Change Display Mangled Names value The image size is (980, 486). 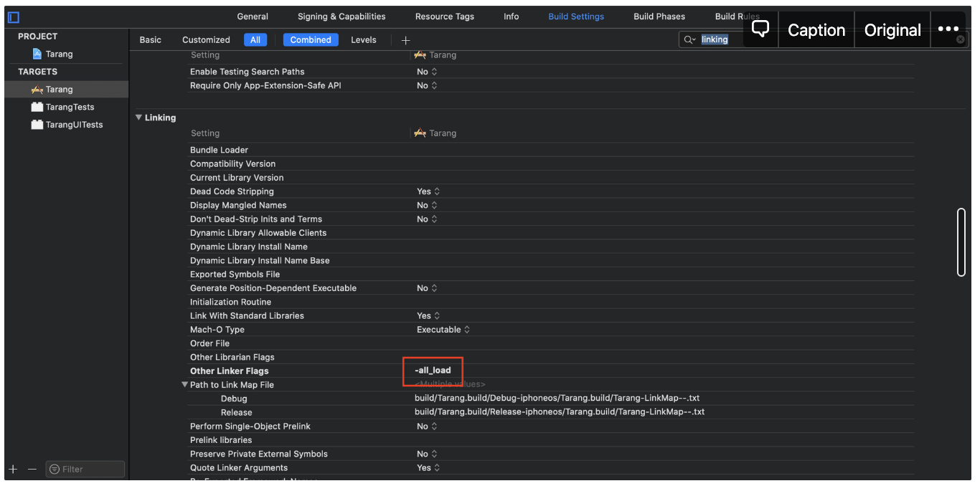pyautogui.click(x=427, y=205)
